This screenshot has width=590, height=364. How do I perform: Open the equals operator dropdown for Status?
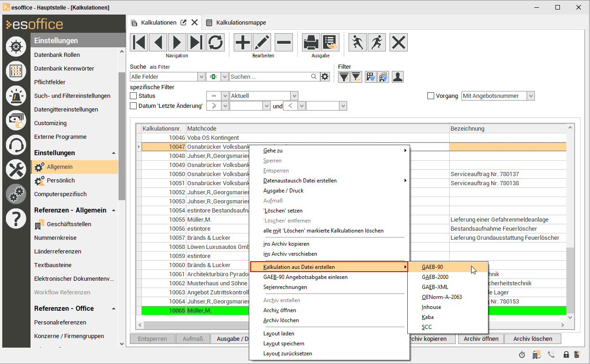point(225,96)
